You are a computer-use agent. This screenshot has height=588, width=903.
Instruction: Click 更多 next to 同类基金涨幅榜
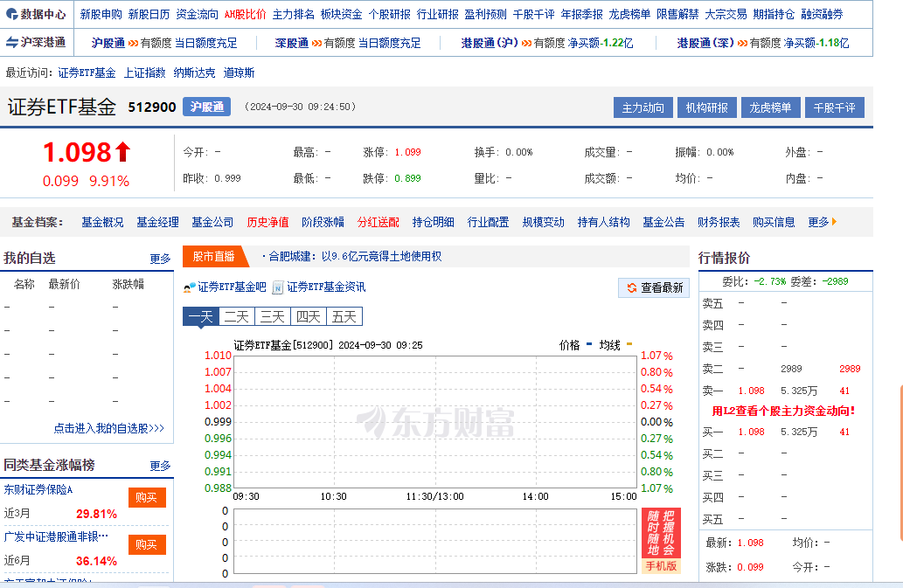160,466
